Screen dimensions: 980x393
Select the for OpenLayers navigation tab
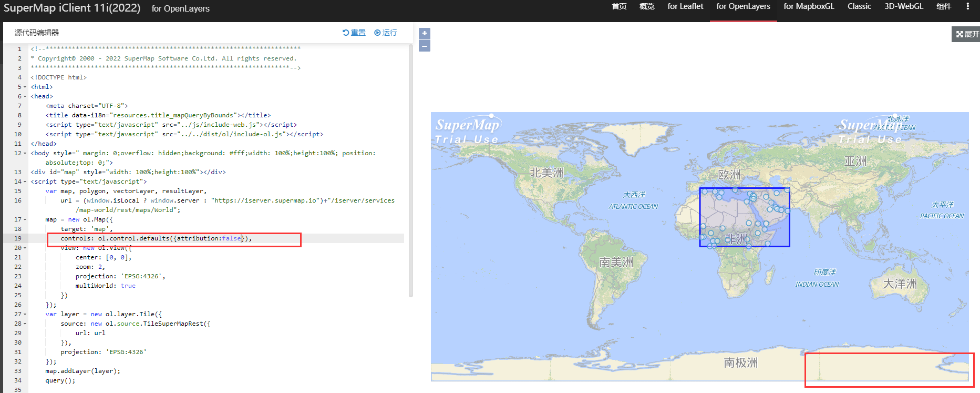click(x=743, y=6)
